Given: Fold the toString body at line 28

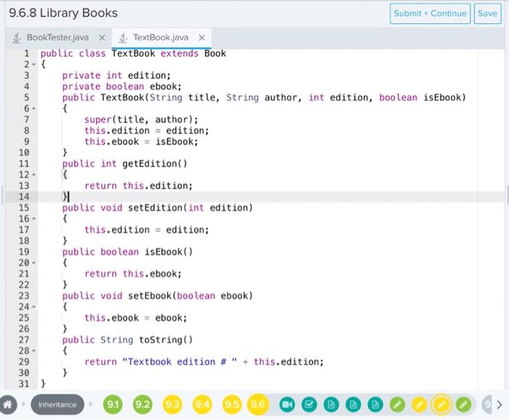Looking at the screenshot, I should [33, 351].
